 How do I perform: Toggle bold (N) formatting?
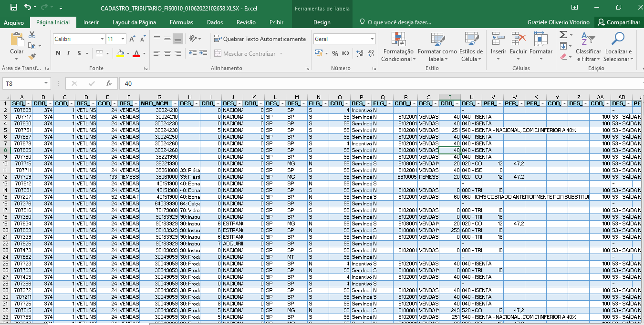pyautogui.click(x=58, y=53)
